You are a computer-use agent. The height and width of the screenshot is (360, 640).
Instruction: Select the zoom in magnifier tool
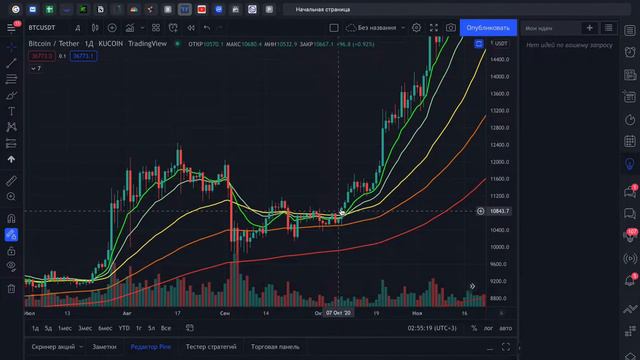coord(11,197)
